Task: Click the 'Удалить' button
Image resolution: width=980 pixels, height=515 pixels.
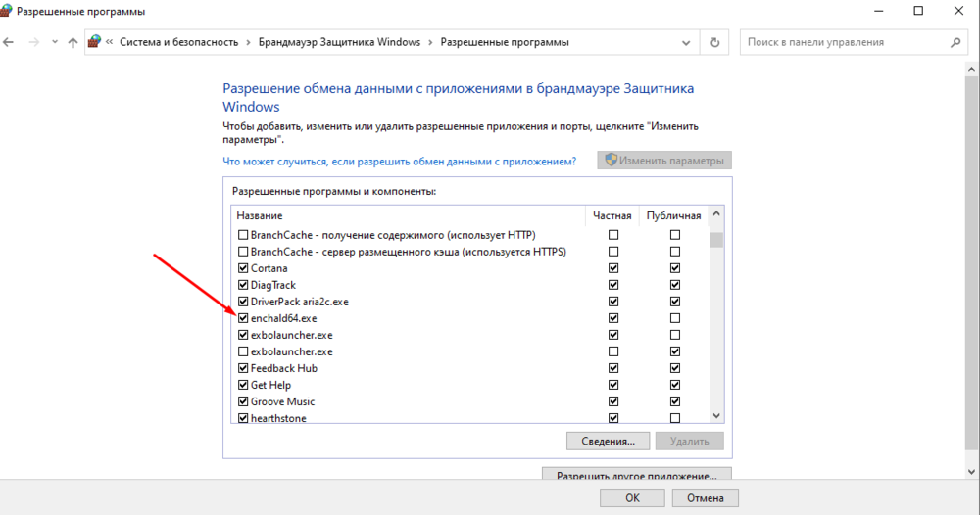Action: point(689,442)
